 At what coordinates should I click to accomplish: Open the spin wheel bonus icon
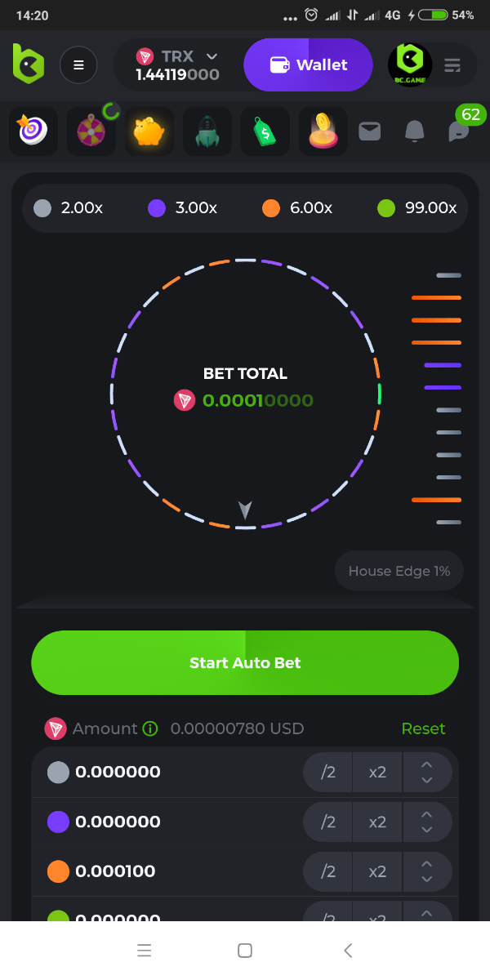(91, 131)
